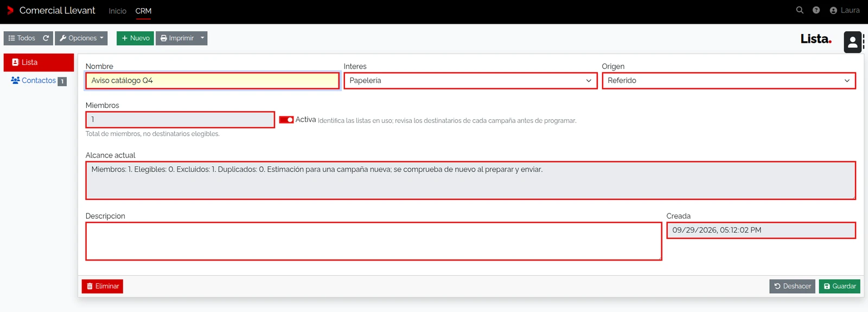Open the Origen dropdown showing Referido
868x312 pixels.
click(729, 80)
